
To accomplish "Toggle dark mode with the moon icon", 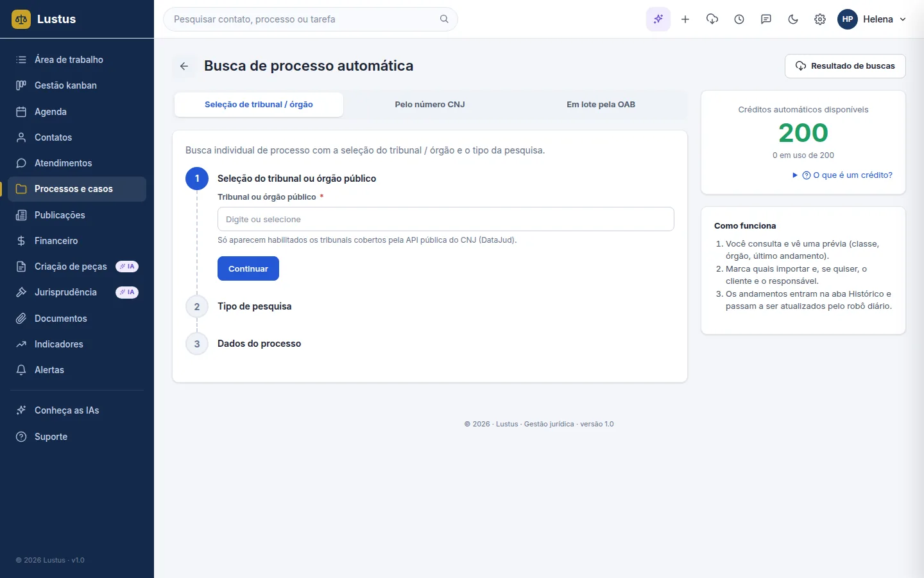I will pos(793,19).
